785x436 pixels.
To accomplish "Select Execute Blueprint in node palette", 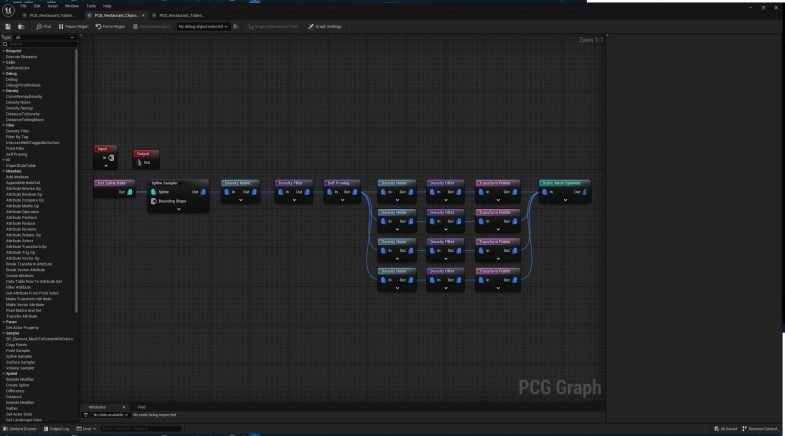I will [21, 57].
